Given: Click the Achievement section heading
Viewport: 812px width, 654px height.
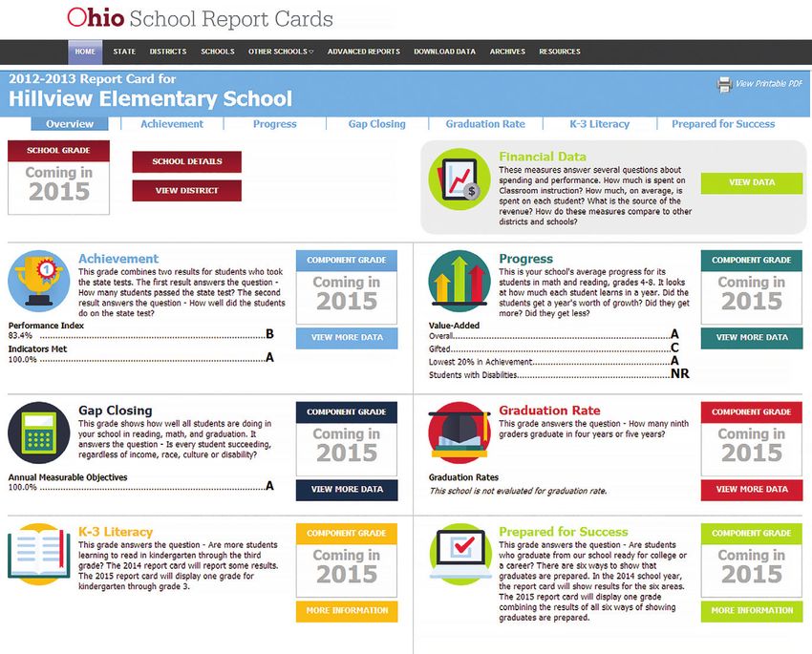Looking at the screenshot, I should [x=118, y=259].
